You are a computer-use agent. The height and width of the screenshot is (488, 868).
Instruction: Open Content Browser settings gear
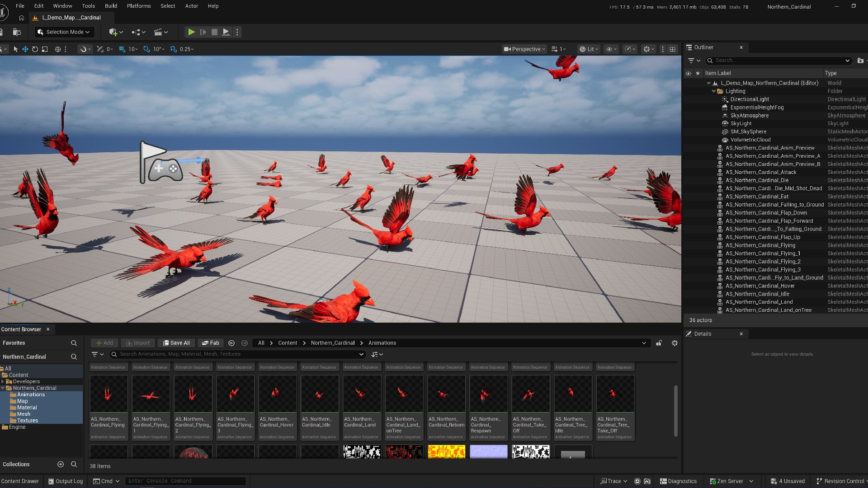coord(675,343)
